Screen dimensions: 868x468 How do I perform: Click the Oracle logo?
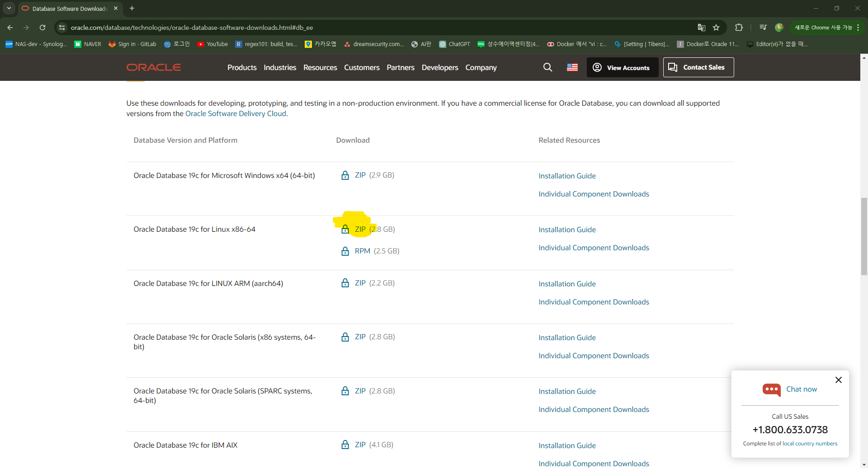tap(154, 67)
